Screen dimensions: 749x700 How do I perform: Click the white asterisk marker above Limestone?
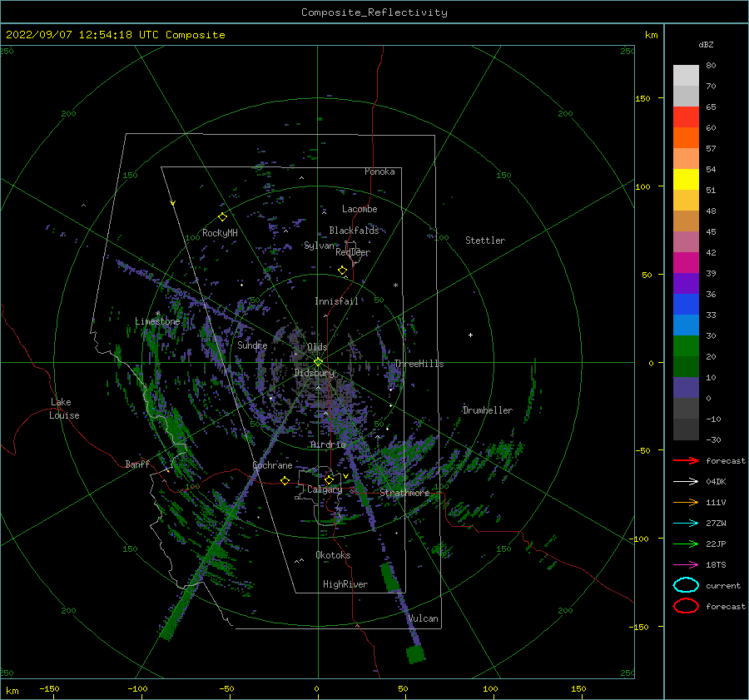click(x=157, y=314)
